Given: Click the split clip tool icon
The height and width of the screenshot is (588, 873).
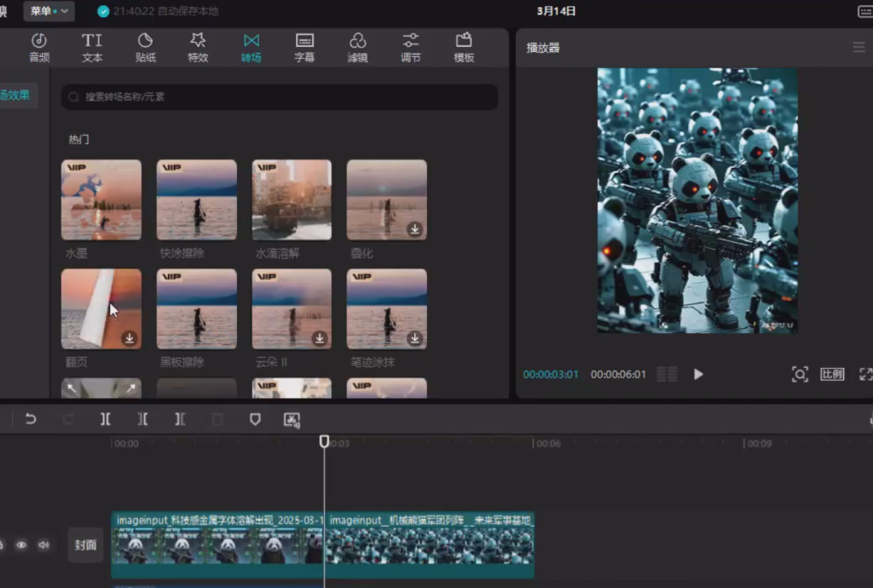Looking at the screenshot, I should (105, 419).
